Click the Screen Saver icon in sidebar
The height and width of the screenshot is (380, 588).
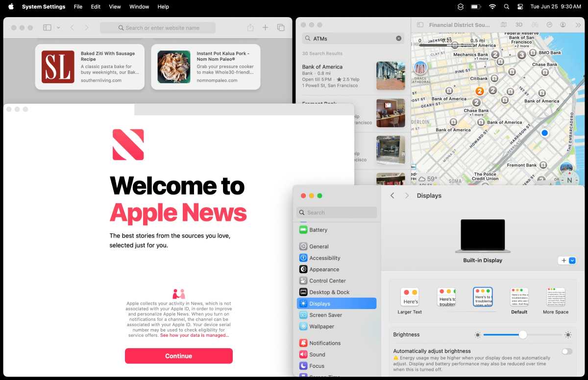pyautogui.click(x=303, y=315)
